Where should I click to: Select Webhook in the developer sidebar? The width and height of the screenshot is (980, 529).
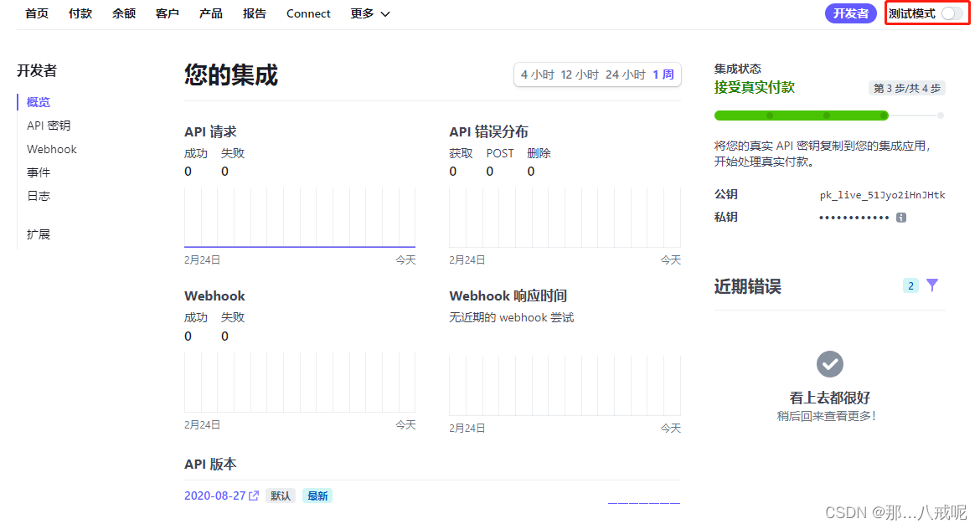tap(51, 148)
